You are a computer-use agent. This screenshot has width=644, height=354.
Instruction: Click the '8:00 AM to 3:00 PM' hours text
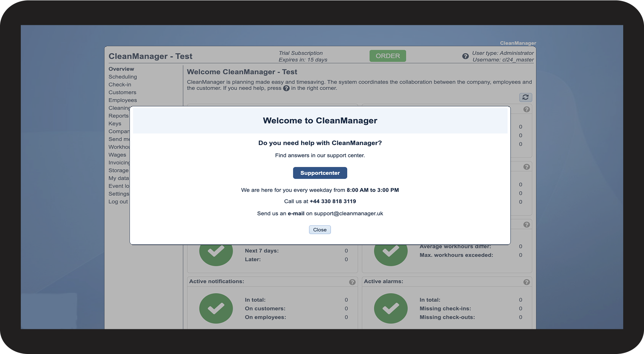[x=373, y=190]
